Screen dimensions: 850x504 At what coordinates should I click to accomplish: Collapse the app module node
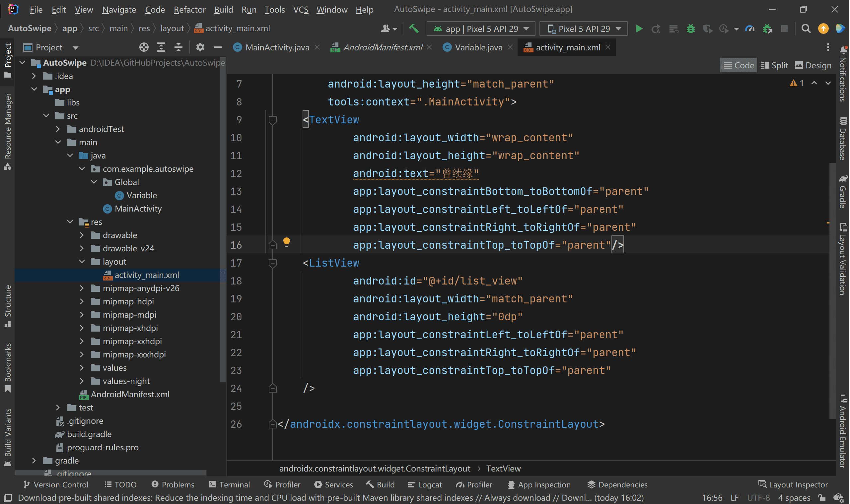pos(34,89)
